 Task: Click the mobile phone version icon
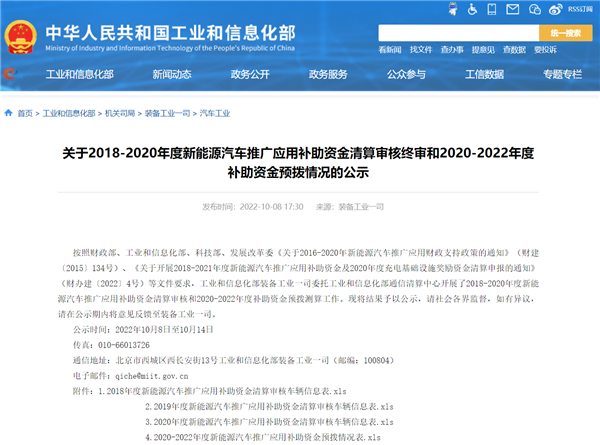pos(492,9)
